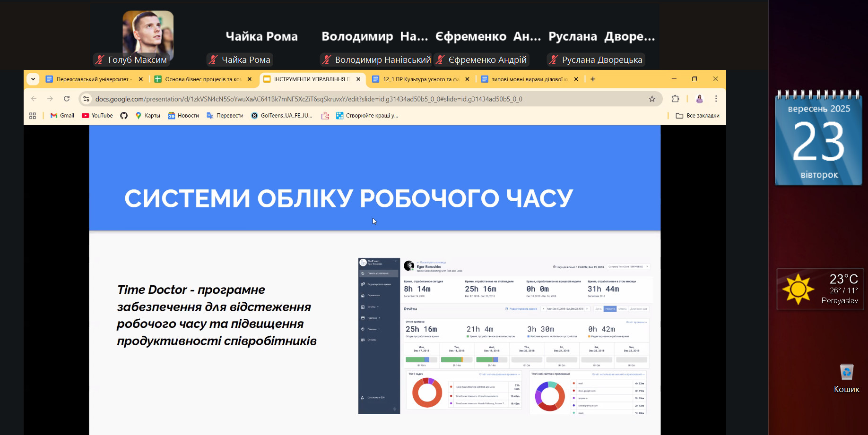This screenshot has height=435, width=868.
Task: Click the site information icon in address bar
Action: (86, 99)
